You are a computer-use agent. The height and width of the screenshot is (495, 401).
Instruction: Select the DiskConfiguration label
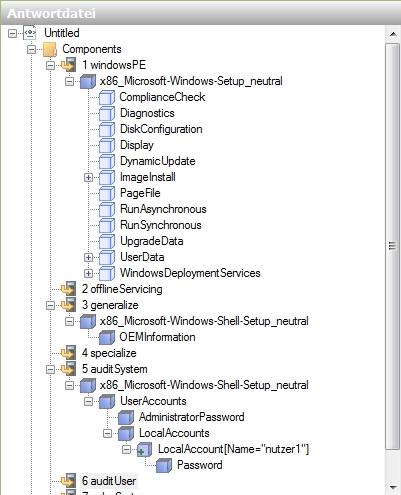click(161, 129)
